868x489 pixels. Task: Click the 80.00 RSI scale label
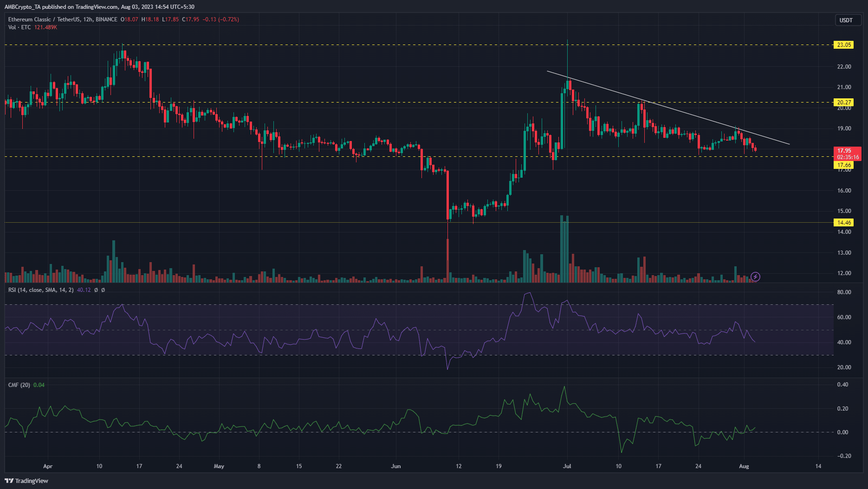click(x=844, y=292)
